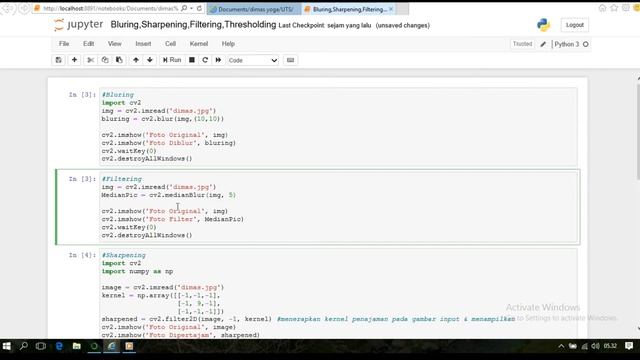
Task: Insert a cell below with plus icon
Action: 74,60
